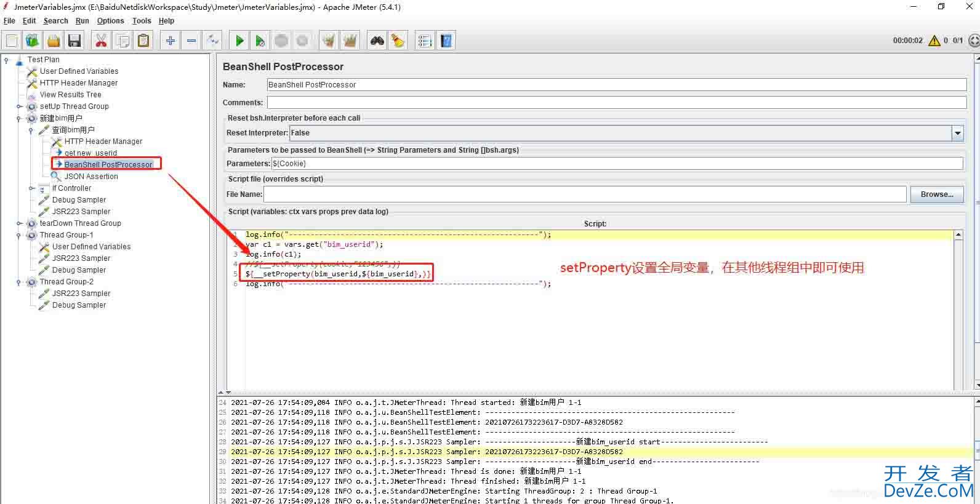Open the Function Helper dialog icon
Screen dimensions: 980x504
click(x=425, y=41)
